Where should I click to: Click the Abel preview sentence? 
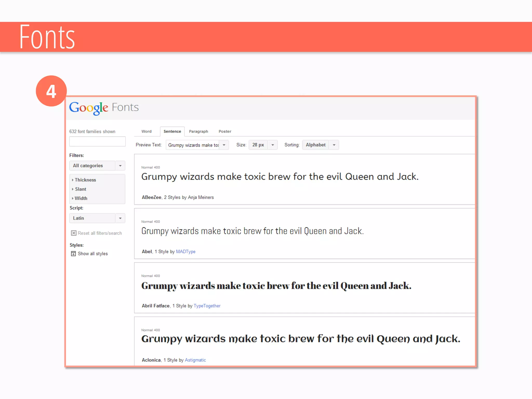pos(252,231)
